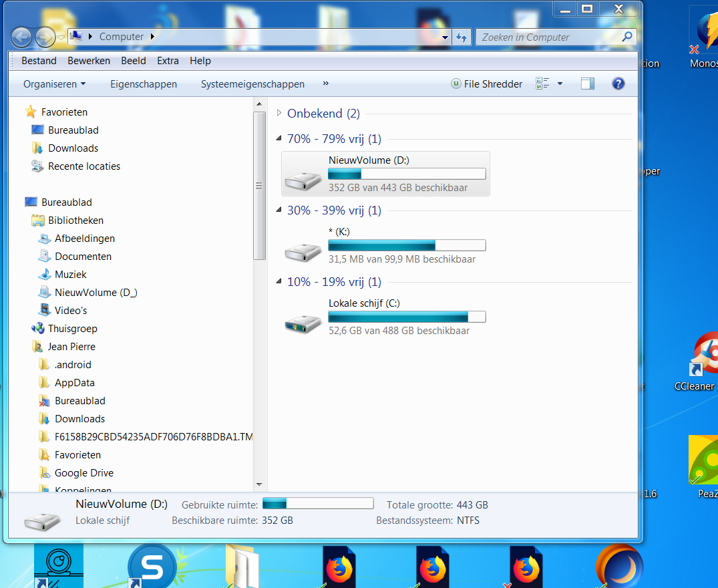The width and height of the screenshot is (718, 588).
Task: Collapse the 70% - 79% vrij group
Action: point(279,138)
